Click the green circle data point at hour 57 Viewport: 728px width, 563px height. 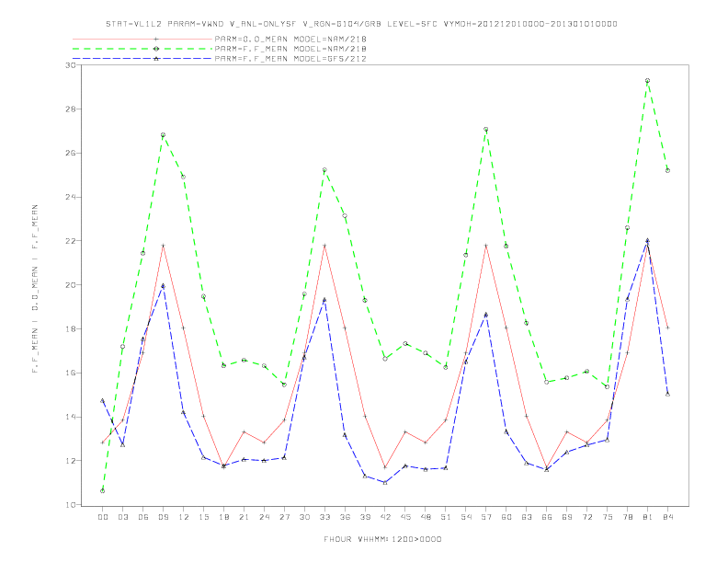click(x=486, y=129)
